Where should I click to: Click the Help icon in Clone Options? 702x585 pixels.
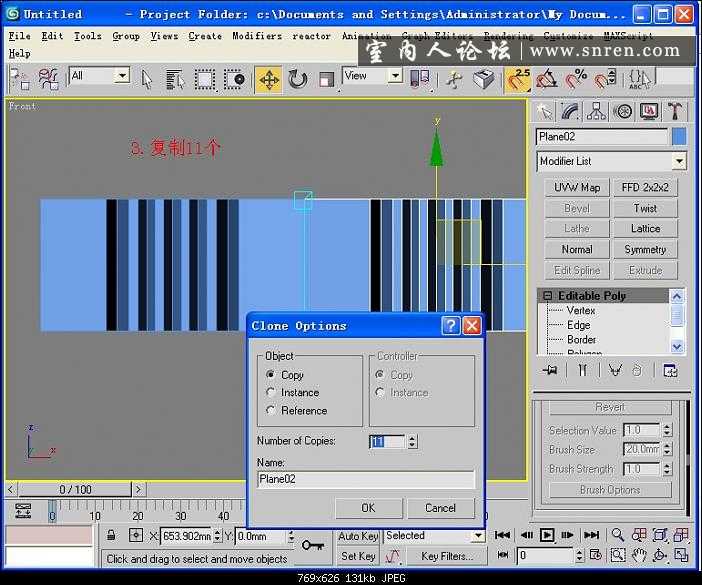[x=450, y=325]
